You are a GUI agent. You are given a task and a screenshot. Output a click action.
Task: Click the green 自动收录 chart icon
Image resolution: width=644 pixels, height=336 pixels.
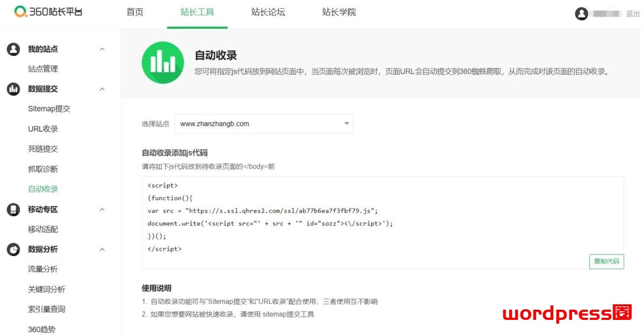pyautogui.click(x=163, y=63)
